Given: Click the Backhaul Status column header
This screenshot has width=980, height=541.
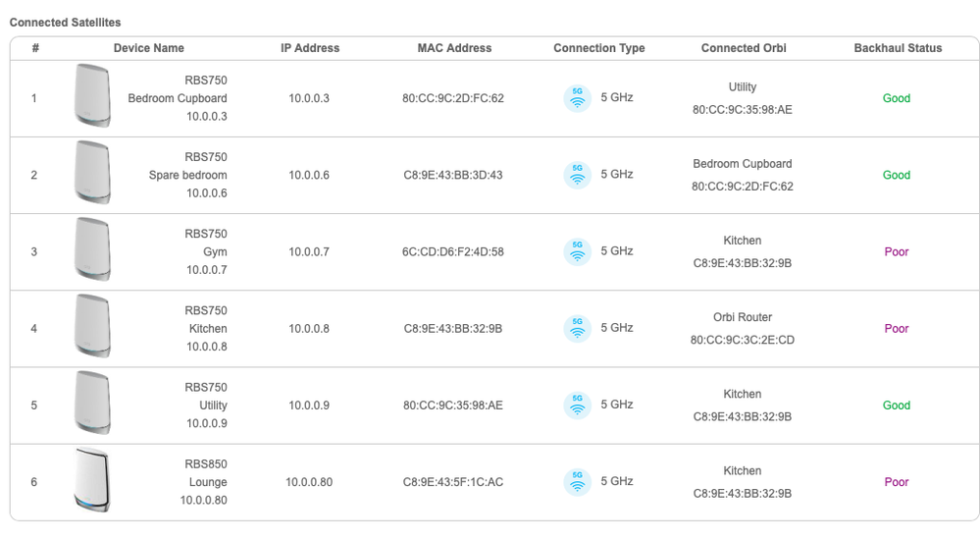Looking at the screenshot, I should (897, 48).
